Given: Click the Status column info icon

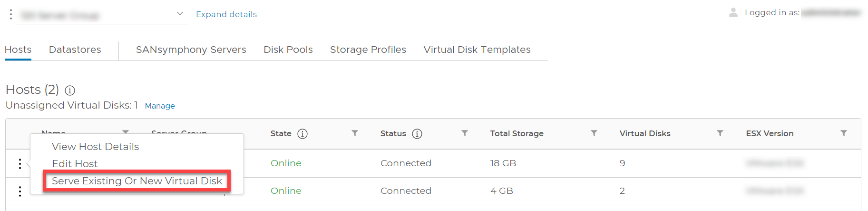Looking at the screenshot, I should (x=417, y=134).
